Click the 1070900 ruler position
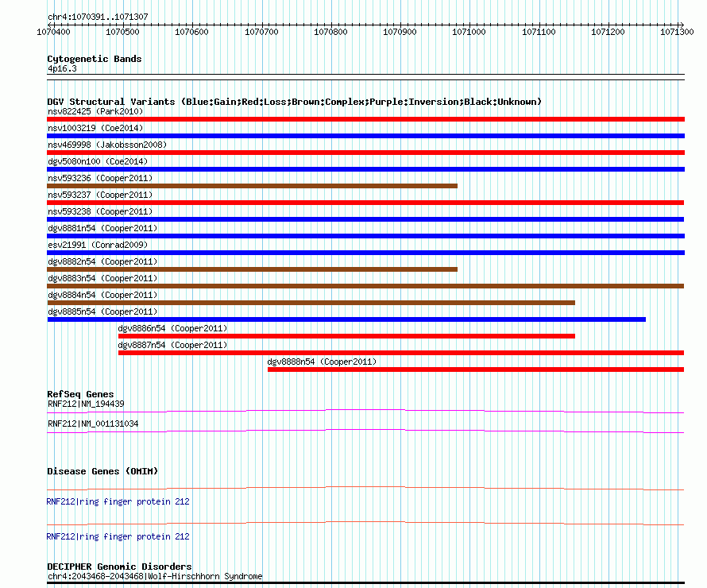Screen dimensions: 707x588 [400, 32]
